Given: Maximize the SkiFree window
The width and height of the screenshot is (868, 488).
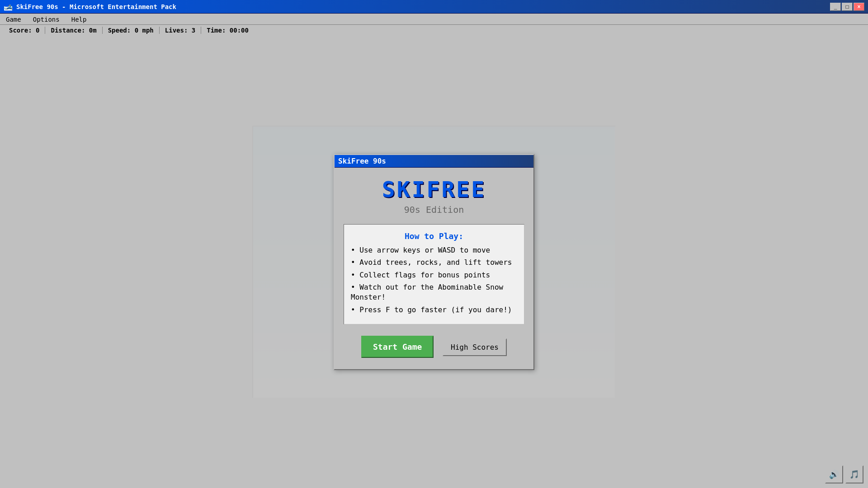Looking at the screenshot, I should coord(847,7).
